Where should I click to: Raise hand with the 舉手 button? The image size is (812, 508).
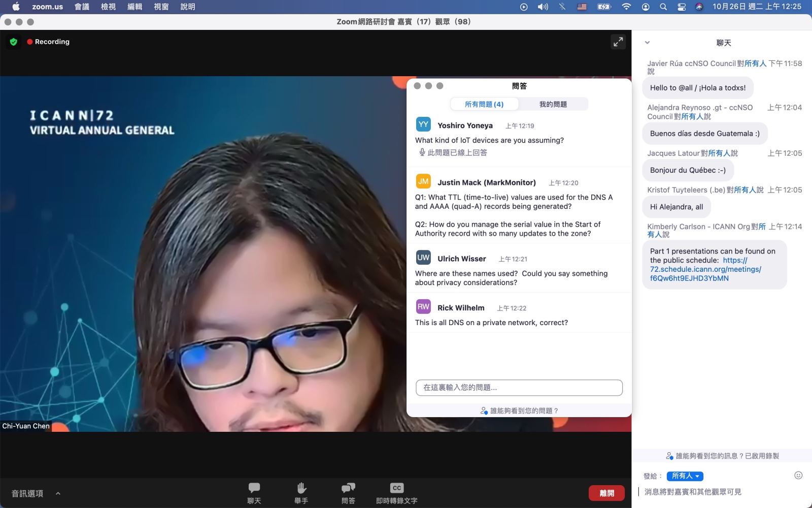click(x=301, y=493)
